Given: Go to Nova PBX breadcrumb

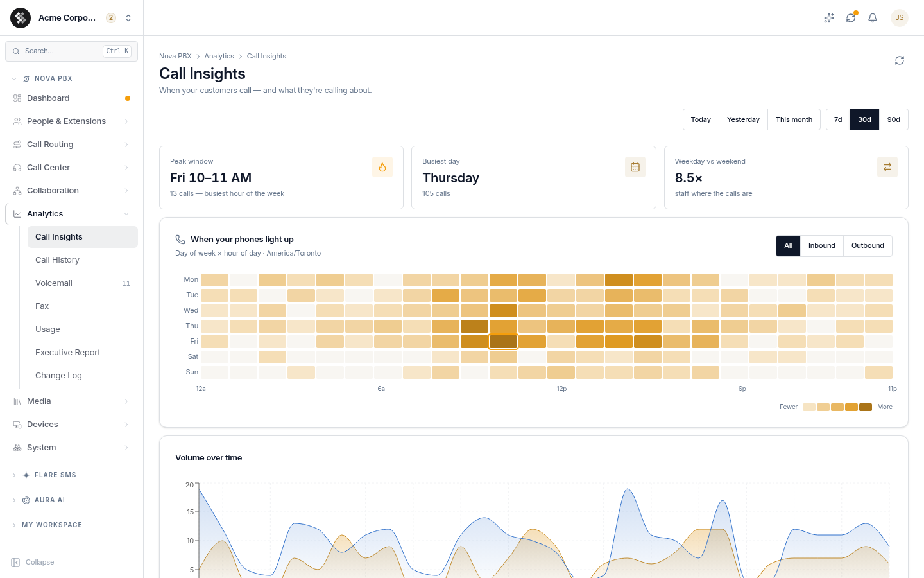Looking at the screenshot, I should (x=175, y=57).
